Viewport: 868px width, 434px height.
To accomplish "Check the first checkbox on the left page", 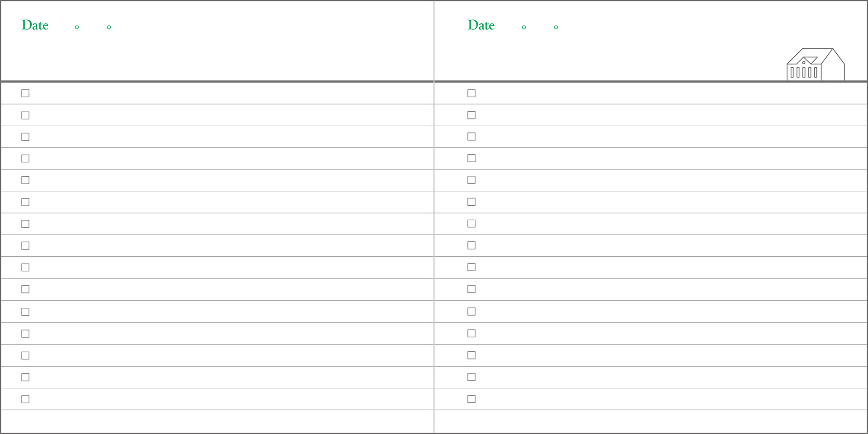I will (25, 93).
